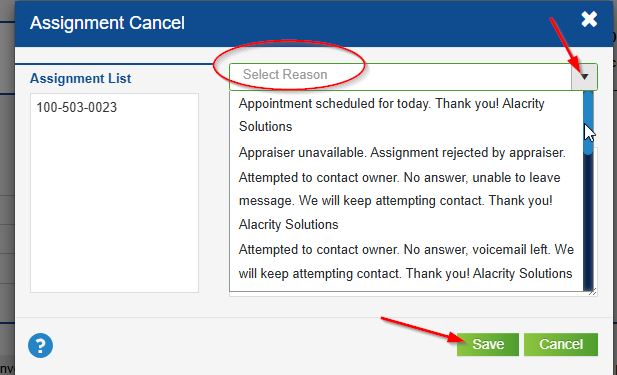The image size is (617, 375).
Task: Click the green Cancel button
Action: click(561, 344)
